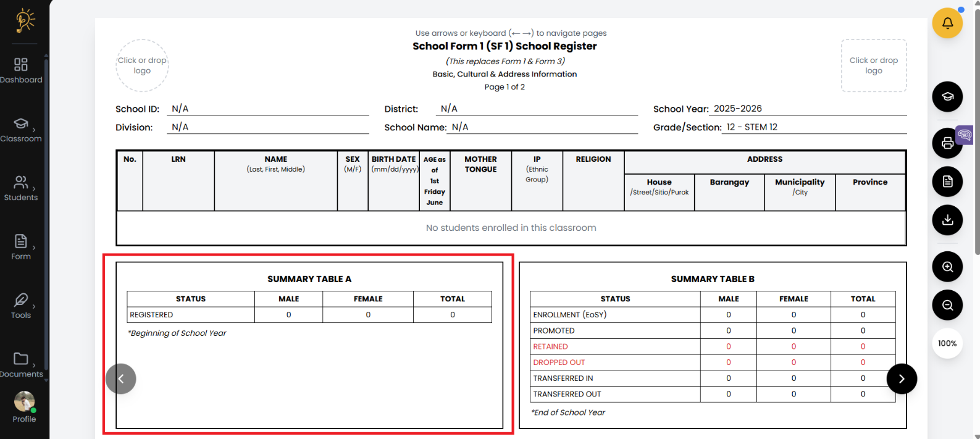
Task: Click the left logo upload area
Action: pos(142,65)
